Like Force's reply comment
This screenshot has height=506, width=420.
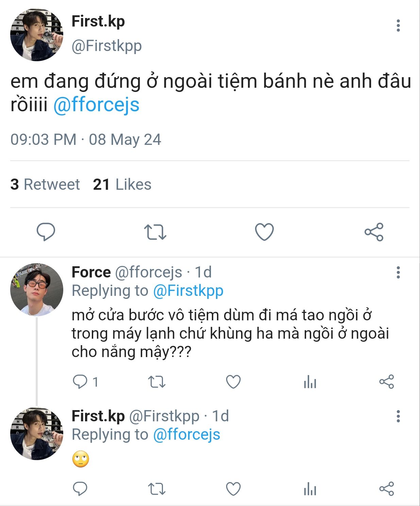click(233, 382)
